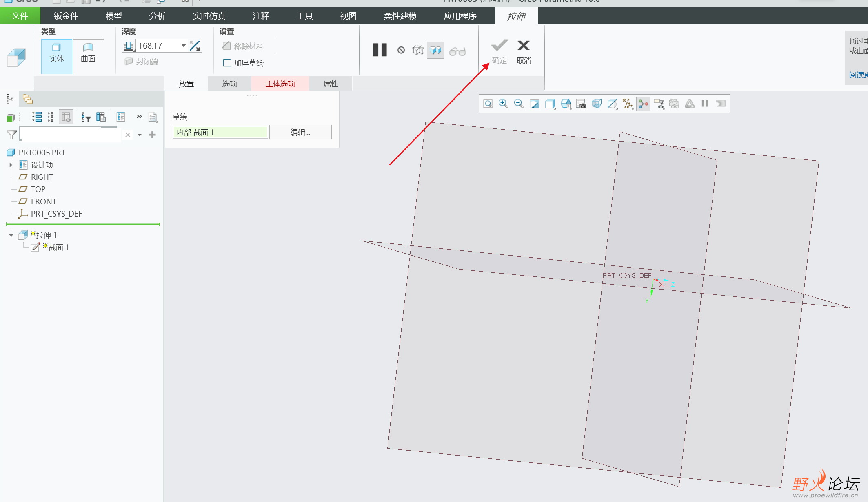The image size is (868, 502).
Task: Expand the tree toolbar overflow chevrons
Action: click(x=139, y=117)
